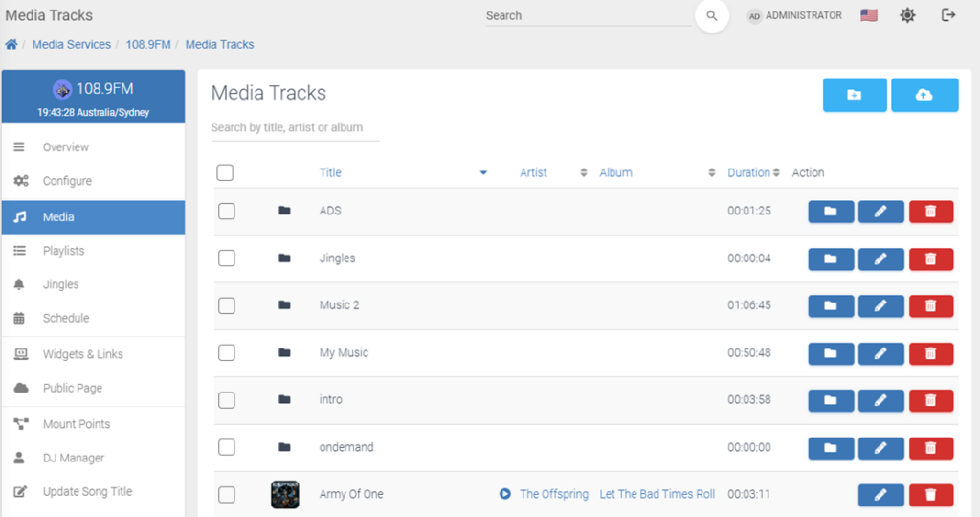Open the US flag language selector

point(869,15)
